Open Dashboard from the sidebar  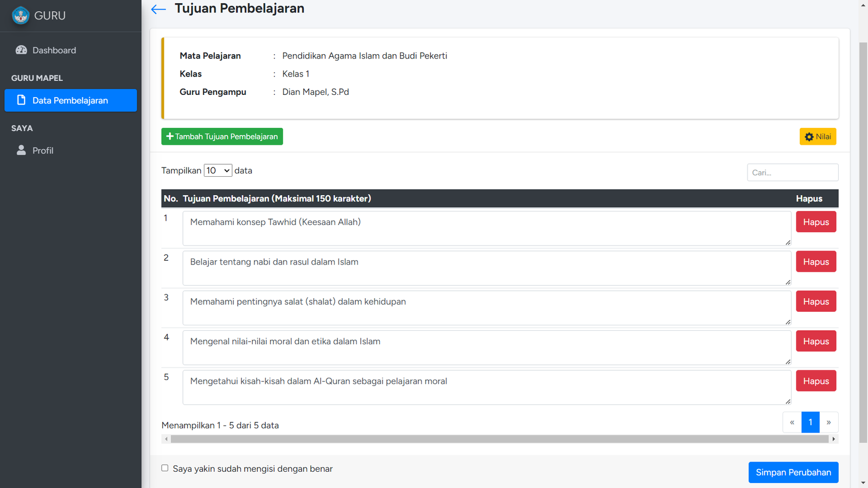(x=54, y=50)
